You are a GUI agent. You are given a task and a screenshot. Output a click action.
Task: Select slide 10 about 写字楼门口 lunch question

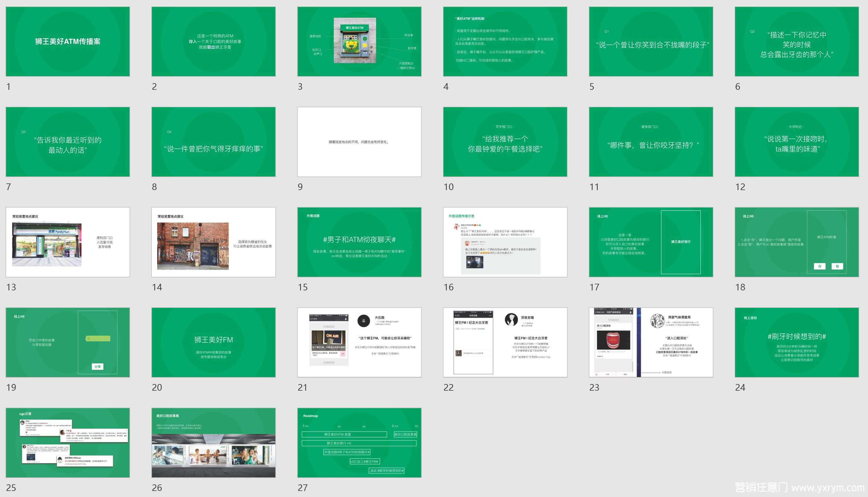[x=505, y=142]
